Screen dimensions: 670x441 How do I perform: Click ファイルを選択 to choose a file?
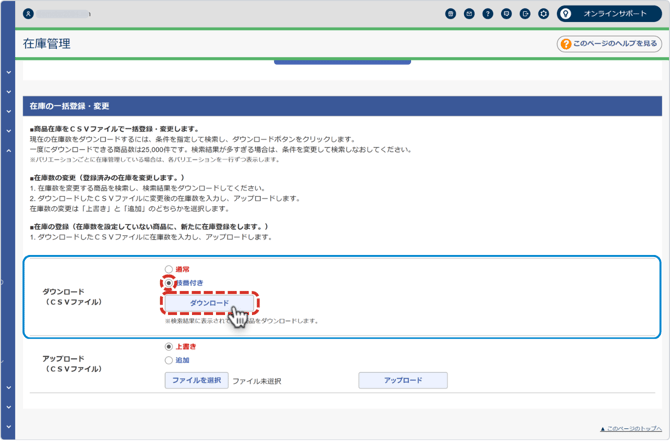pyautogui.click(x=196, y=381)
